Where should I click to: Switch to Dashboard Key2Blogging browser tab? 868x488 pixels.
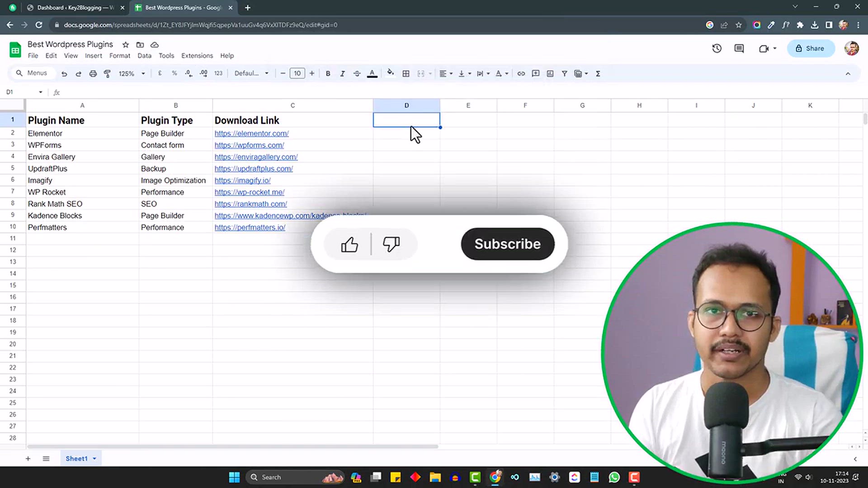(75, 8)
